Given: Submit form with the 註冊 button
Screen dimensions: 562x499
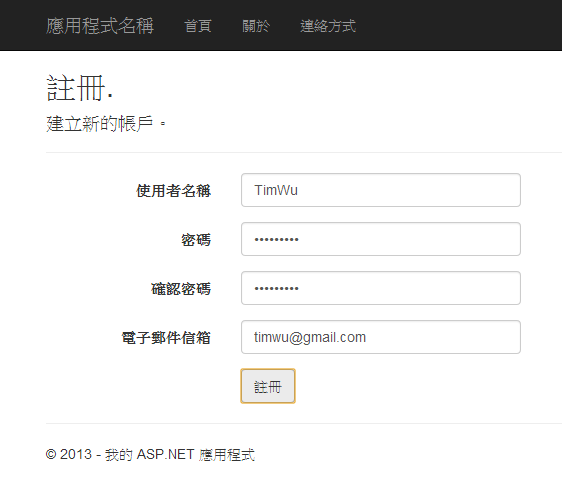Looking at the screenshot, I should [268, 386].
